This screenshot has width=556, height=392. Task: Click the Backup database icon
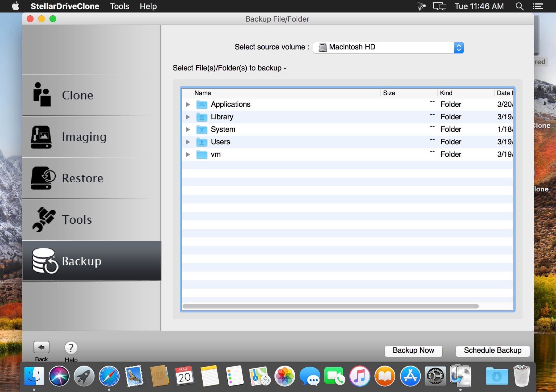(45, 261)
